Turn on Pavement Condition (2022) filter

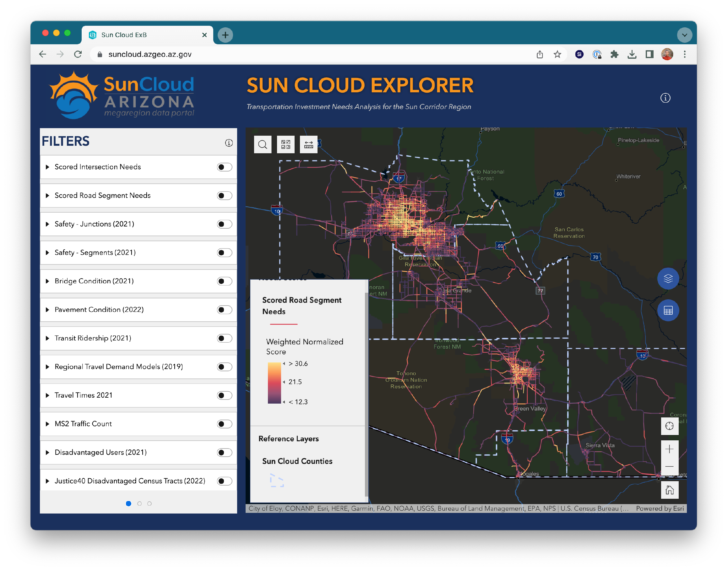224,310
